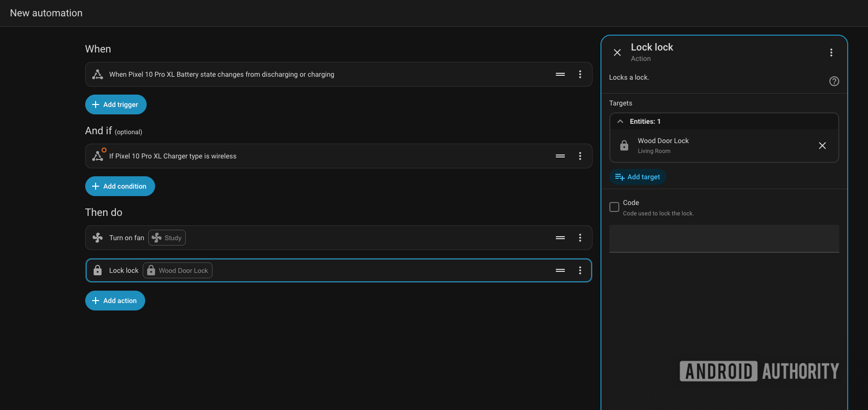868x410 pixels.
Task: Select the Study fan target chip
Action: pos(167,238)
